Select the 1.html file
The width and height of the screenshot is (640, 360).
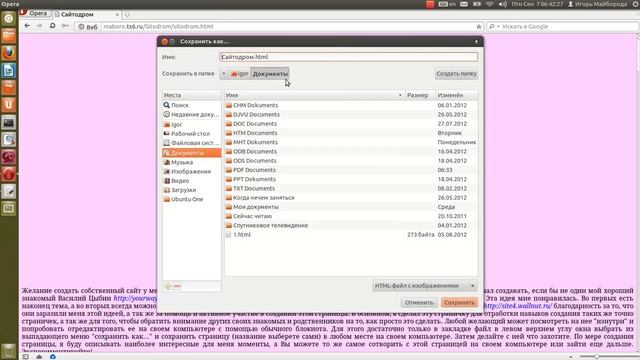tap(351, 235)
